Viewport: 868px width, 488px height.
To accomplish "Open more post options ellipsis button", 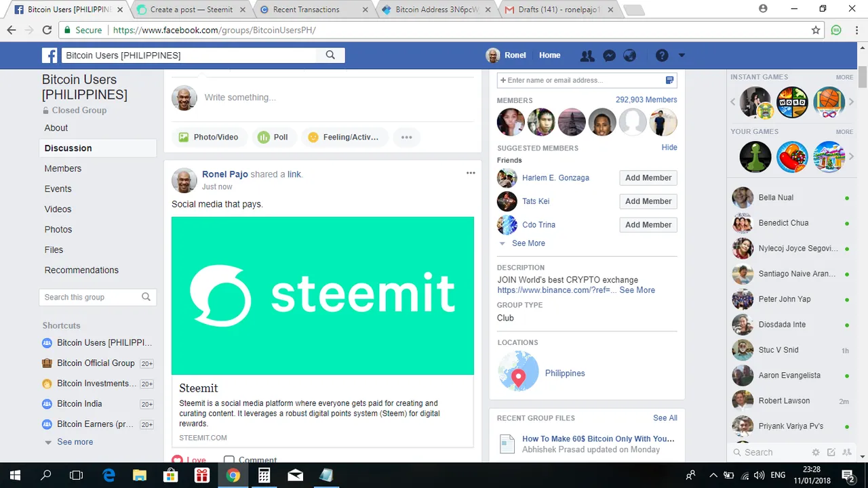I will [x=406, y=137].
